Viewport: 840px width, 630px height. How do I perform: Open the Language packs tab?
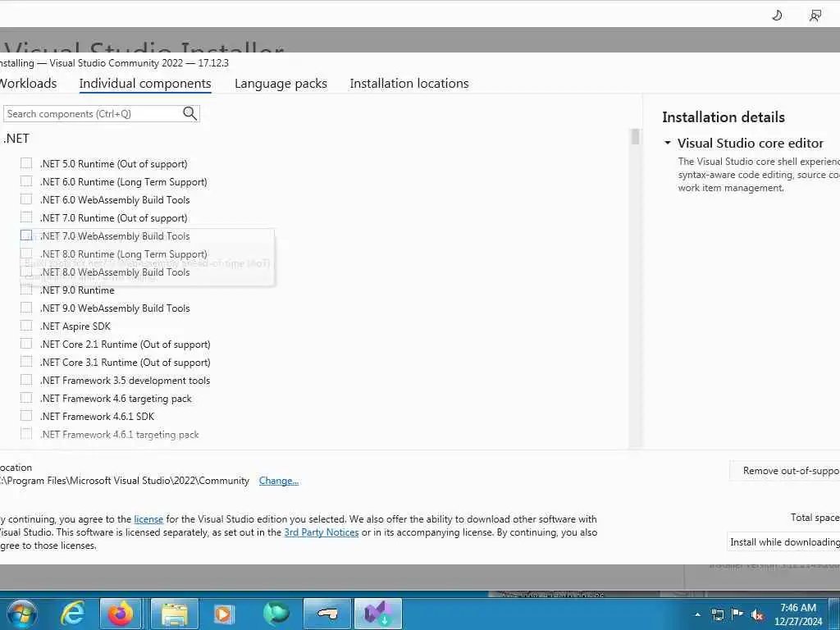[x=281, y=84]
